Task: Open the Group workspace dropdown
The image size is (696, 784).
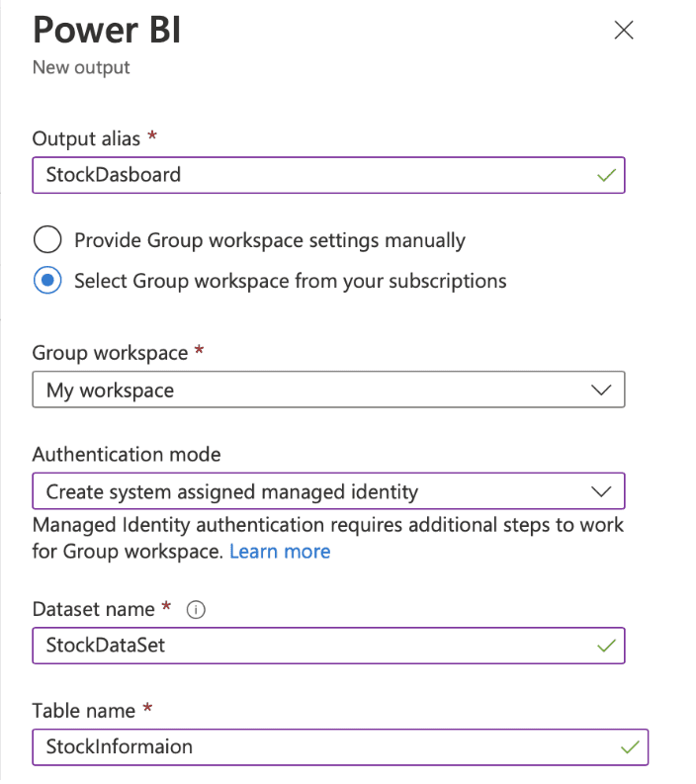Action: 328,390
